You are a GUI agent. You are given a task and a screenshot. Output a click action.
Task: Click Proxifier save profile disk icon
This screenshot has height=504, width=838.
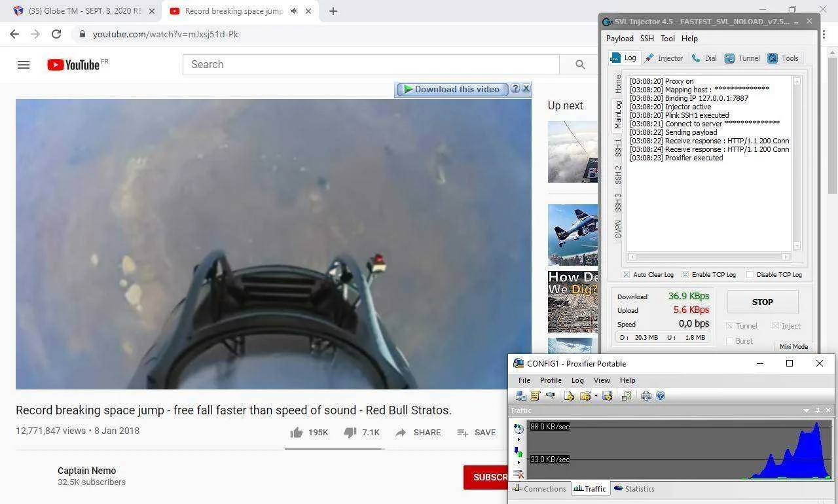tap(607, 395)
